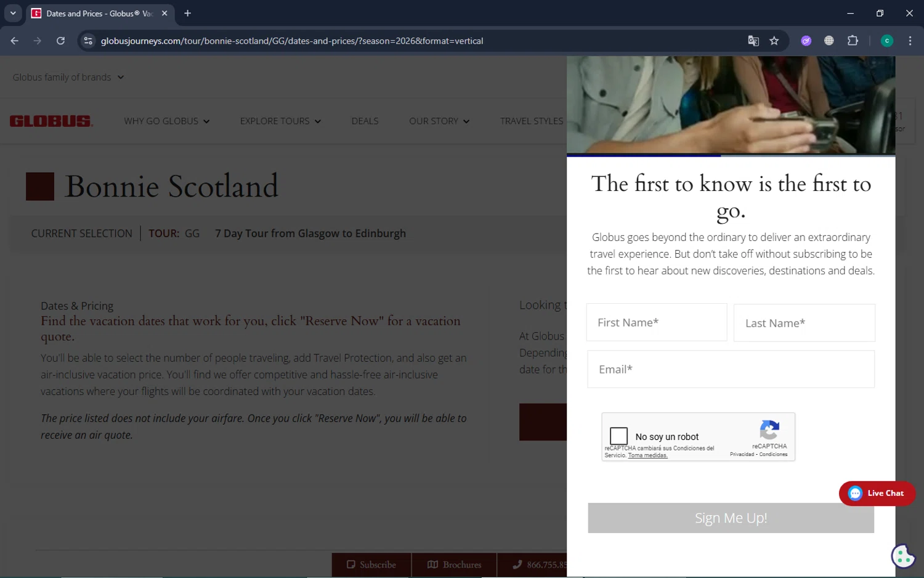Open the reCAPTCHA Condiciones link

[x=773, y=454]
